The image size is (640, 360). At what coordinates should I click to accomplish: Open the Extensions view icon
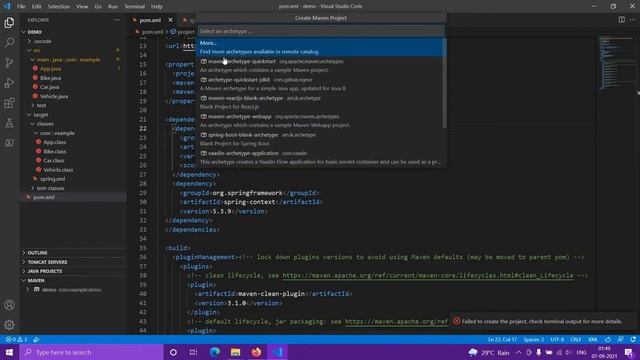click(9, 103)
